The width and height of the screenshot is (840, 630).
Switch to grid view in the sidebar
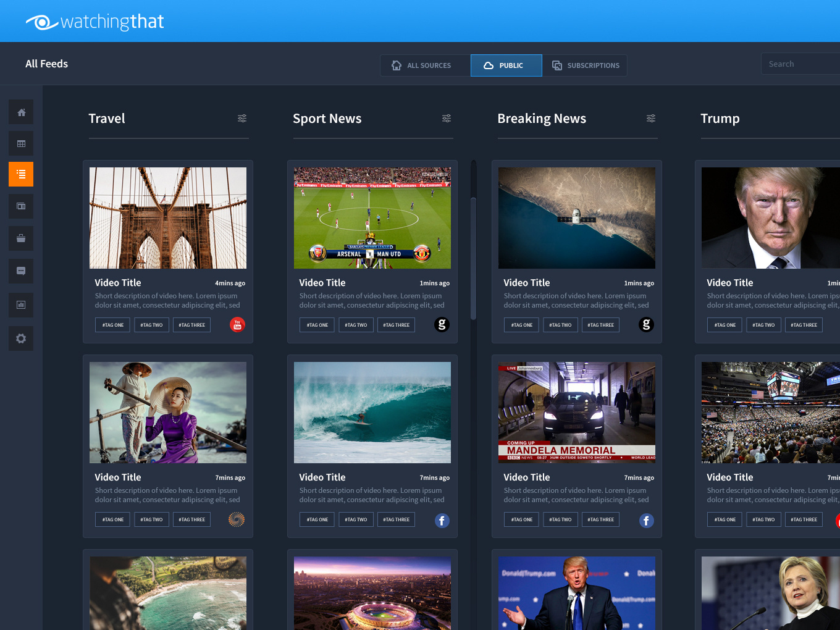(21, 144)
